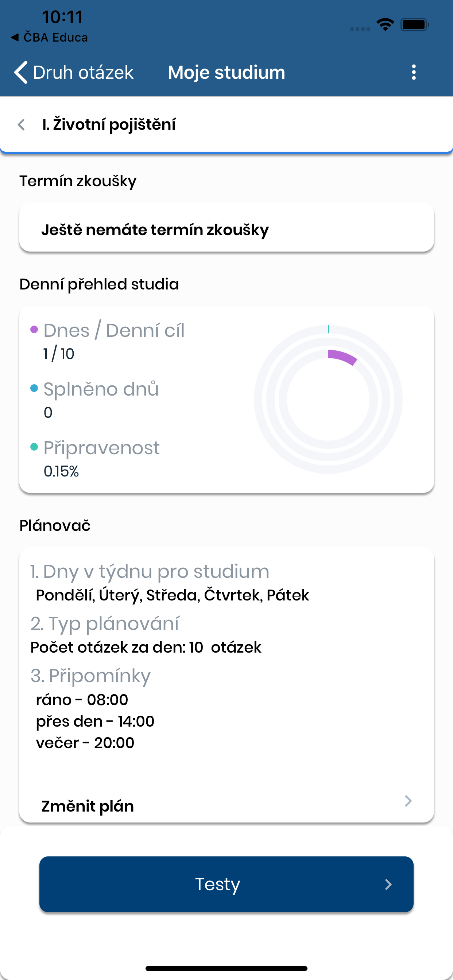Tap the battery indicator icon
The height and width of the screenshot is (980, 453).
pos(415,25)
